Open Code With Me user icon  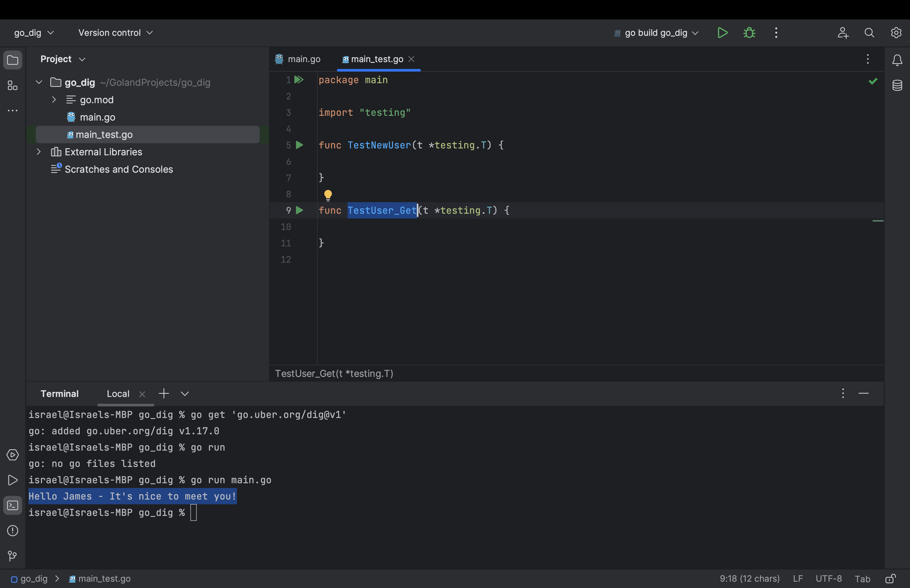[843, 33]
